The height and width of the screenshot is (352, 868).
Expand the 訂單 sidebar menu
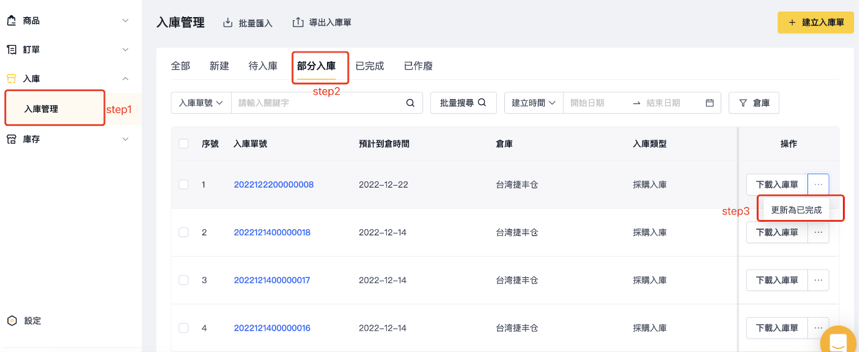coord(126,50)
